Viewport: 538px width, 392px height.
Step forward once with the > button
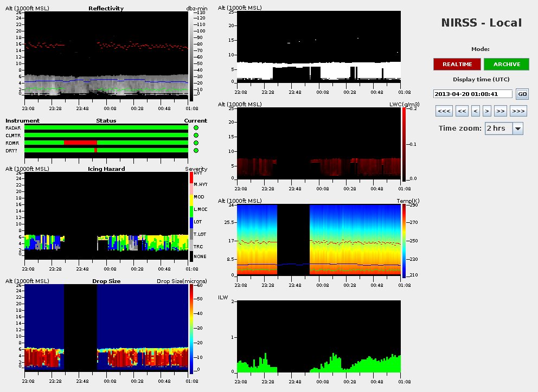coord(487,111)
